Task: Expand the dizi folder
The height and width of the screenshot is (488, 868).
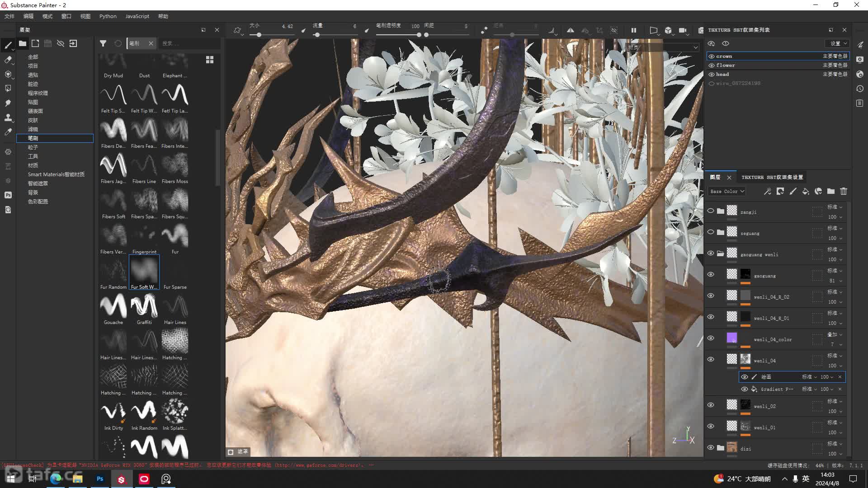Action: click(721, 448)
